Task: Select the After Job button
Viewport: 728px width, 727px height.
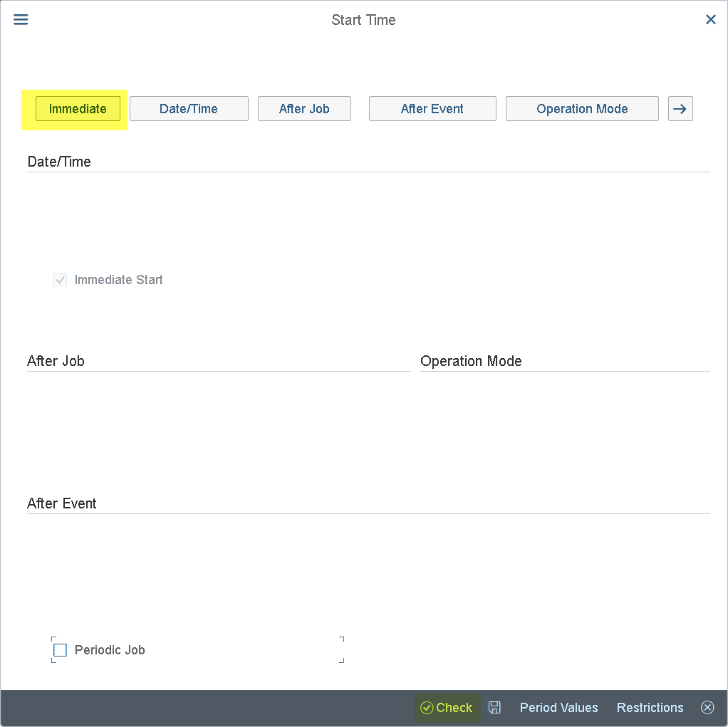Action: (x=304, y=109)
